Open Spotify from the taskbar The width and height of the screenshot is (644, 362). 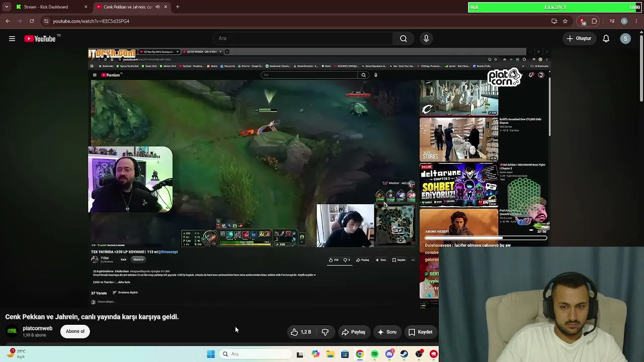click(375, 354)
